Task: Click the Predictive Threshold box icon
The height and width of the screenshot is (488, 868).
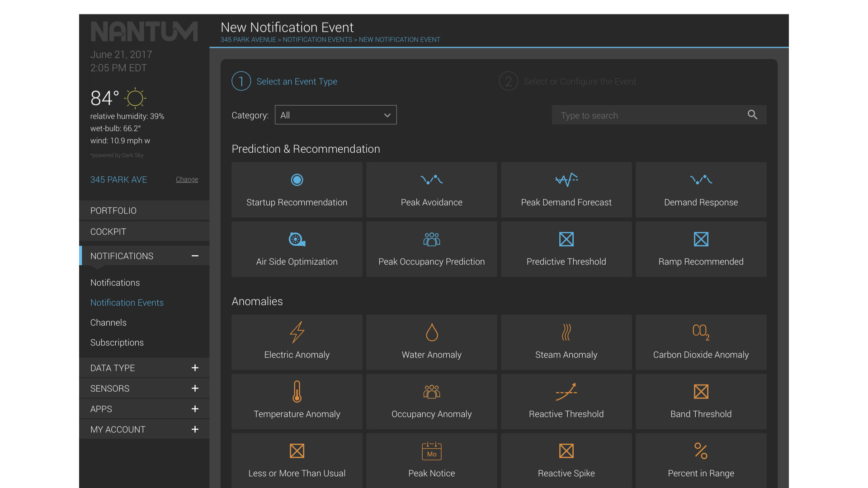Action: [x=566, y=239]
